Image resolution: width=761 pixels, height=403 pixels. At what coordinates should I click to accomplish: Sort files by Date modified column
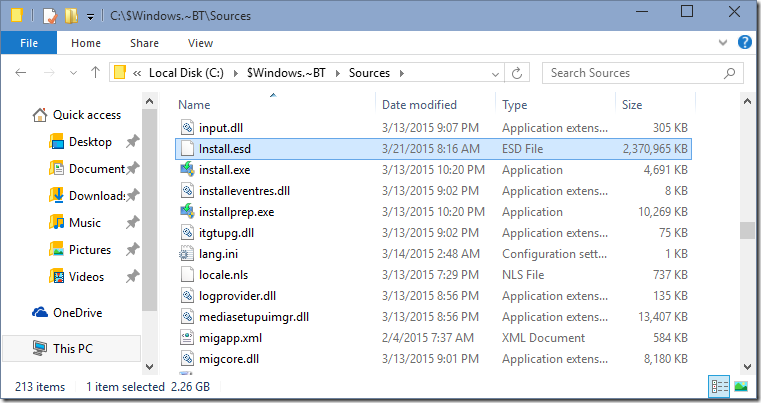420,104
